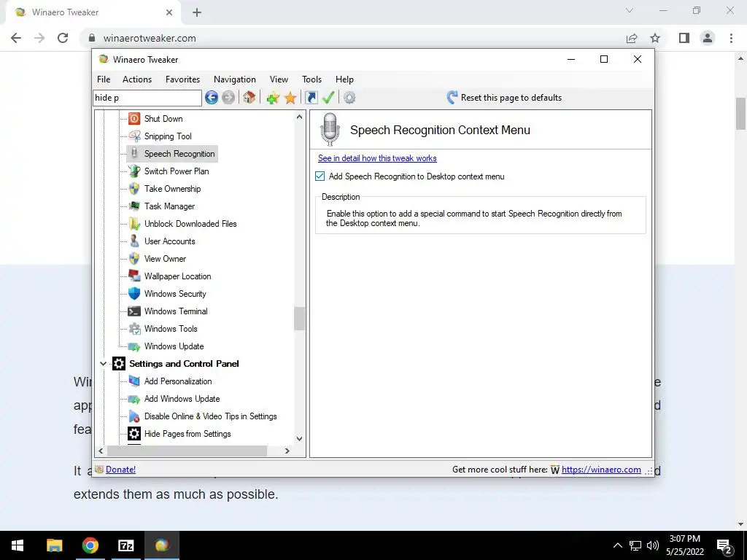
Task: Show hidden system tray icons chevron
Action: click(x=617, y=545)
